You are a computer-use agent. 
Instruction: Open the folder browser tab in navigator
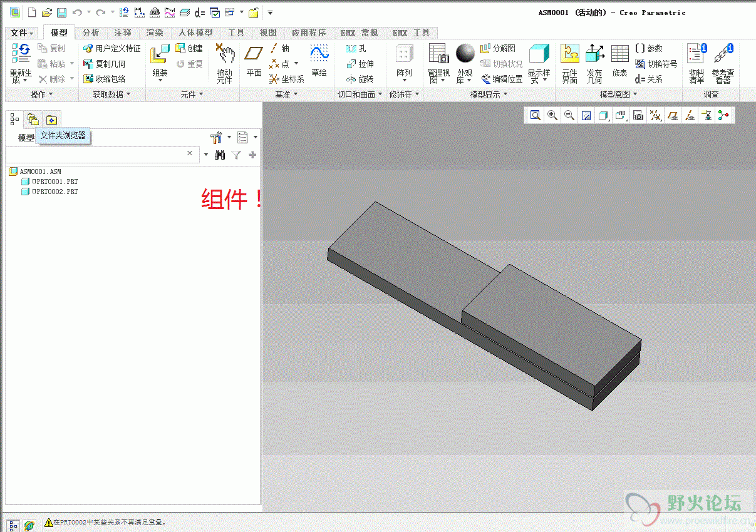(x=33, y=120)
